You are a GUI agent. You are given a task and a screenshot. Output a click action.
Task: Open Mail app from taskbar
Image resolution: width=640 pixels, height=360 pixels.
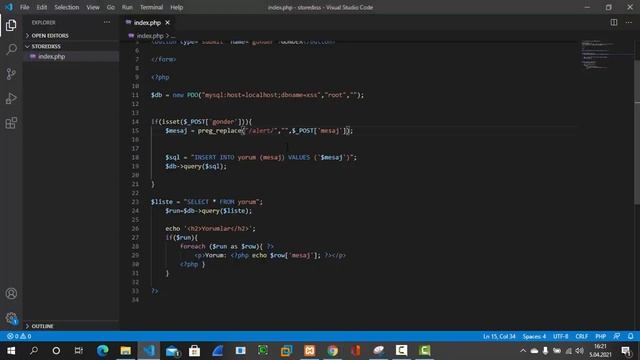(x=172, y=351)
